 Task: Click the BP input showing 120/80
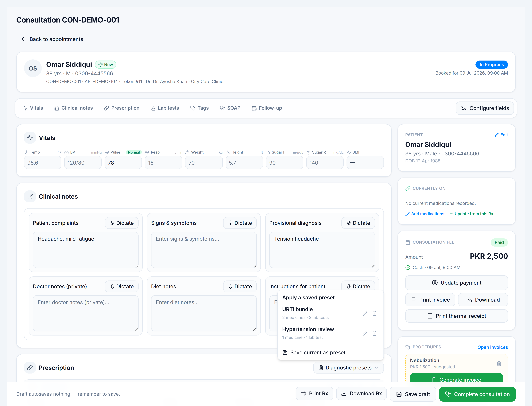coord(83,162)
